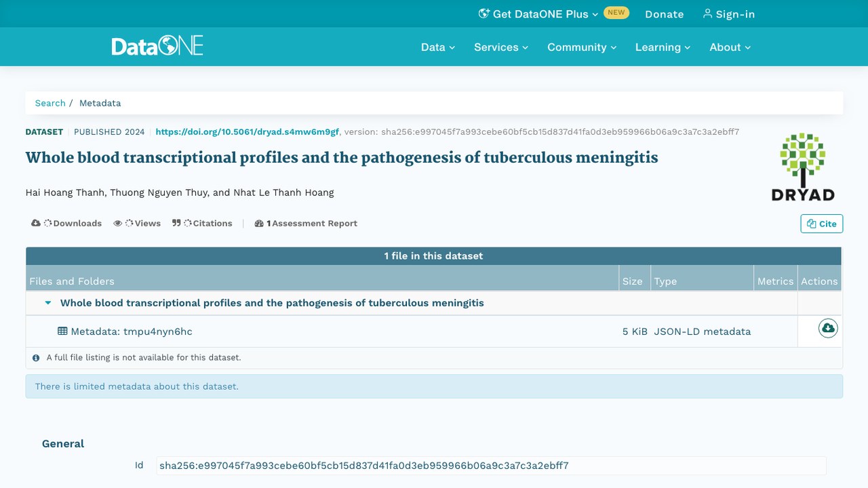Click the Cite button
Screen dimensions: 868x488
tap(822, 224)
